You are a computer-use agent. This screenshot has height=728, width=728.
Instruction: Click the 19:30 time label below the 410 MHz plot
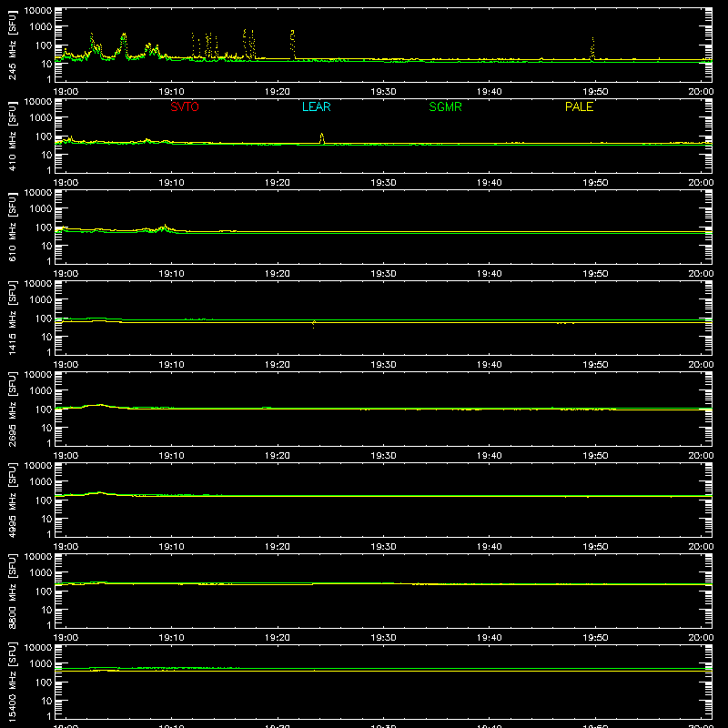(383, 183)
